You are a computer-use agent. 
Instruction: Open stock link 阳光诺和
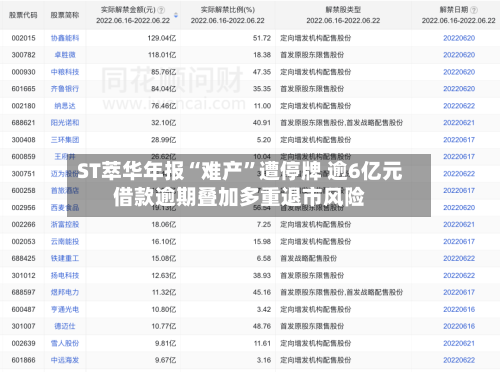pos(65,123)
